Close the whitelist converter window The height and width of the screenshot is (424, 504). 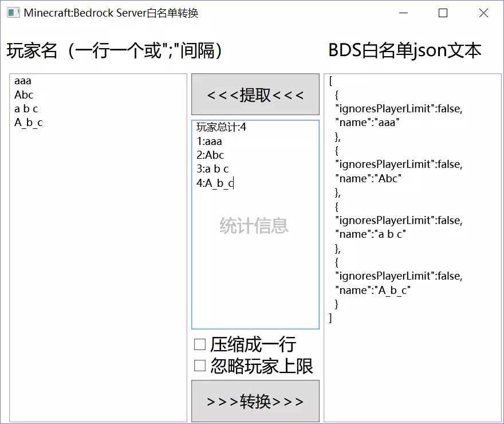483,13
